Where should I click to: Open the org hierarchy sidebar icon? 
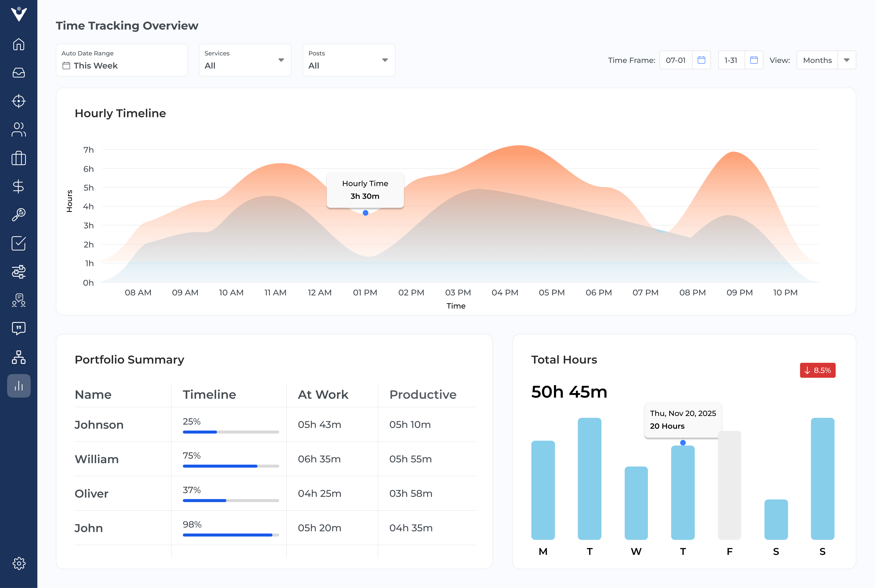[x=18, y=357]
